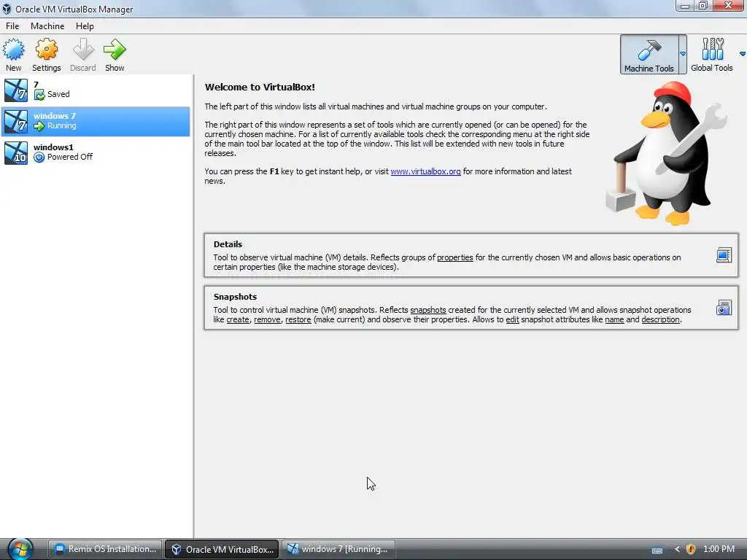The image size is (747, 560).
Task: Click the Snapshots heading
Action: coord(235,297)
